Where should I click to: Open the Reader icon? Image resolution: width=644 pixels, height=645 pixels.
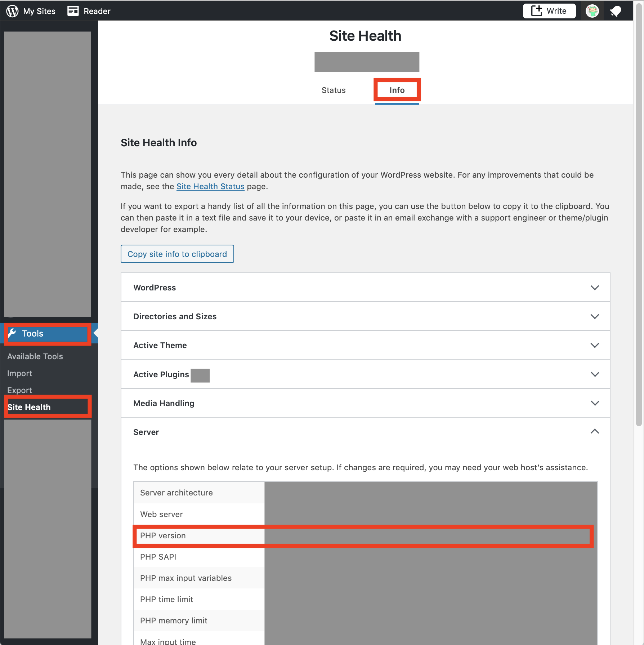[x=73, y=11]
